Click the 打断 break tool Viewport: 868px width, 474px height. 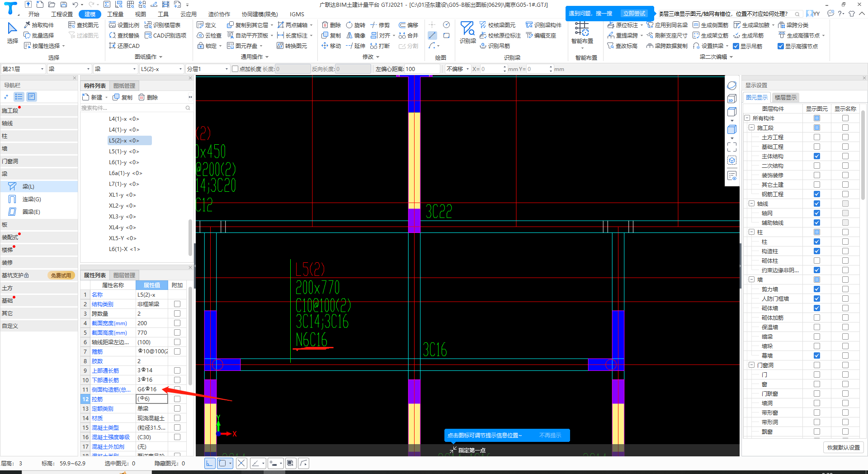coord(380,46)
